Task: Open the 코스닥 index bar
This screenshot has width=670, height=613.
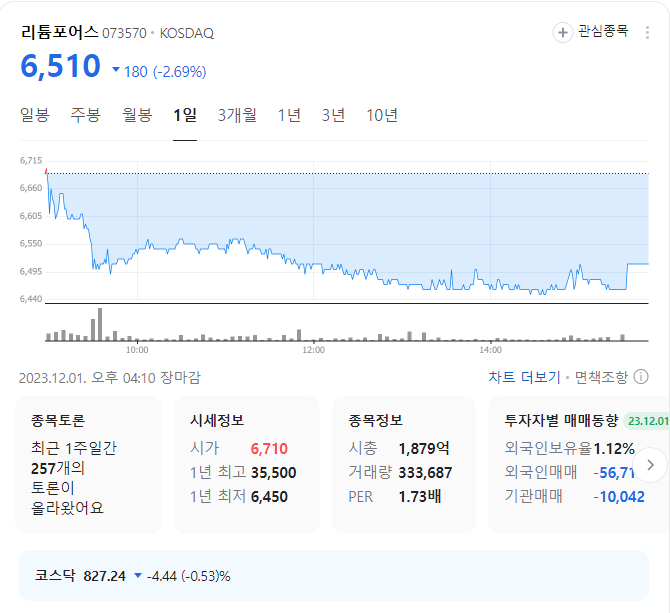Action: (x=334, y=575)
